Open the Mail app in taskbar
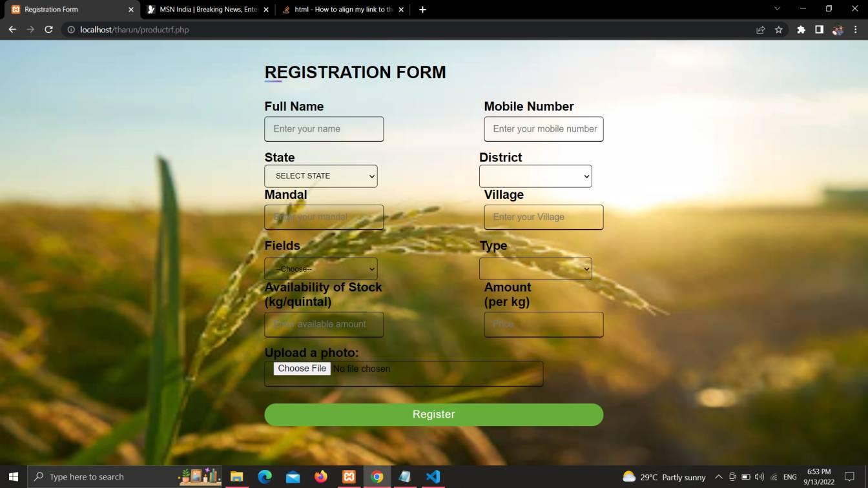Screen dimensions: 868x488 293,477
